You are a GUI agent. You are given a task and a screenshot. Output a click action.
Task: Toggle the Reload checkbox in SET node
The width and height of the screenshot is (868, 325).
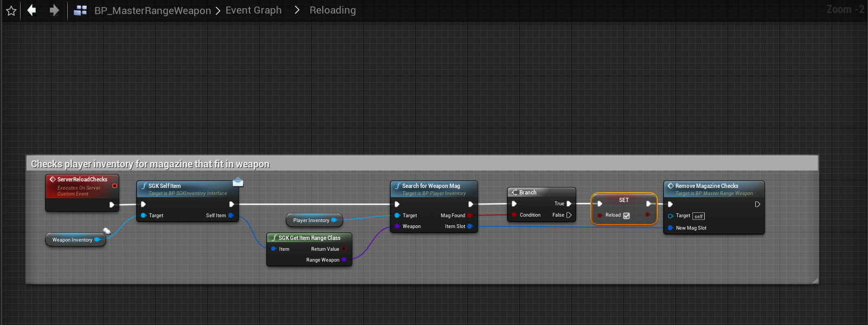point(626,216)
